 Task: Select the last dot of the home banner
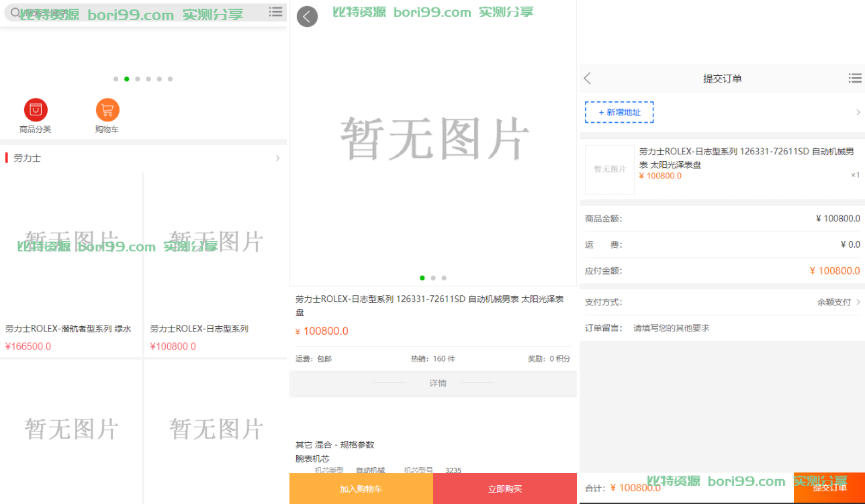[x=170, y=79]
